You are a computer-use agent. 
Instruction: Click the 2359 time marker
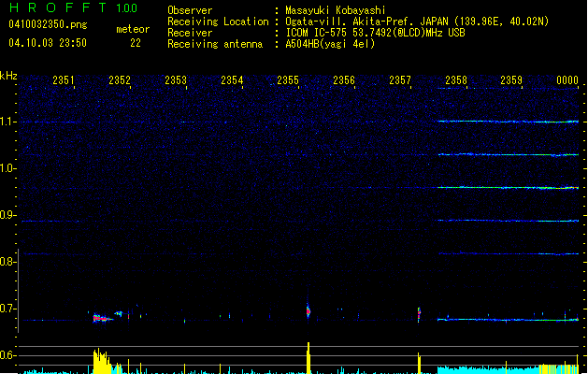tap(511, 80)
